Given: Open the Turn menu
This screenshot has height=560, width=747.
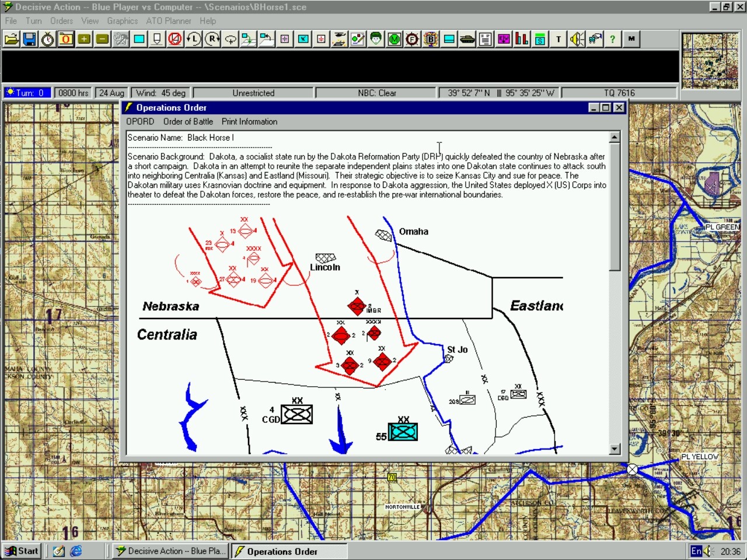Looking at the screenshot, I should point(34,21).
